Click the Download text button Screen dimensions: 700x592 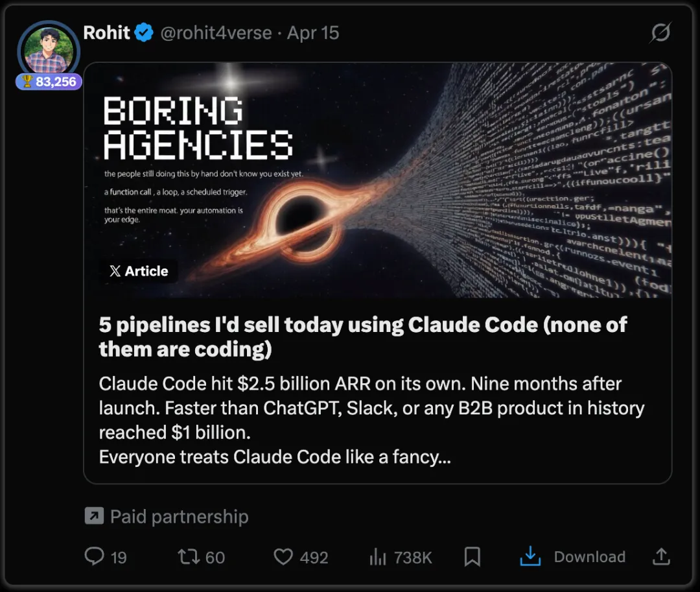click(x=589, y=557)
